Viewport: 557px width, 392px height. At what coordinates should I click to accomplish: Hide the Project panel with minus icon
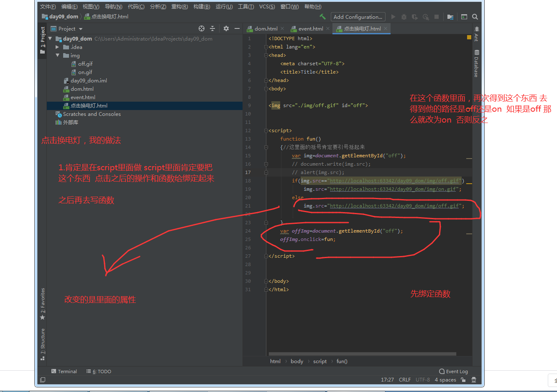point(237,28)
